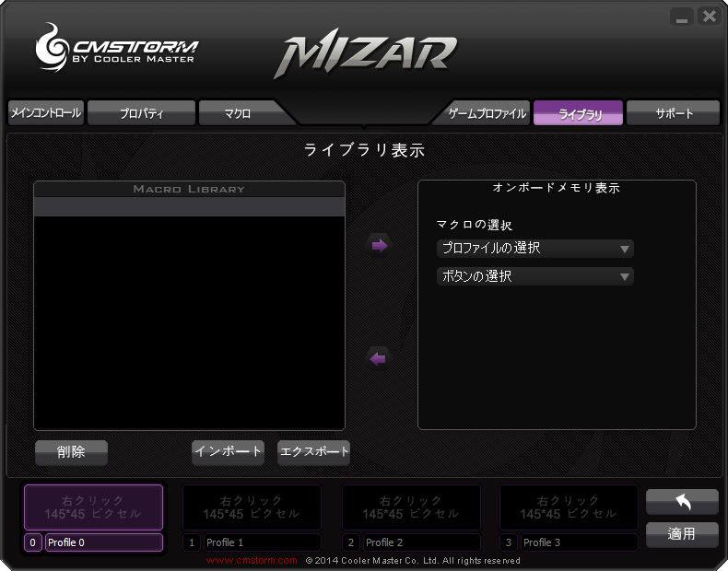Image resolution: width=728 pixels, height=571 pixels.
Task: Click the Profile 1 name field
Action: [x=263, y=542]
